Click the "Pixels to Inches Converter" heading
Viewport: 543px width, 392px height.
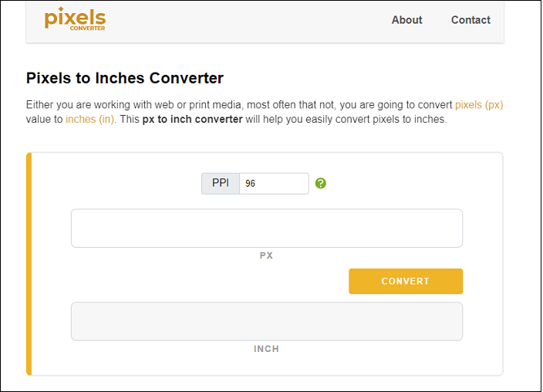coord(125,78)
